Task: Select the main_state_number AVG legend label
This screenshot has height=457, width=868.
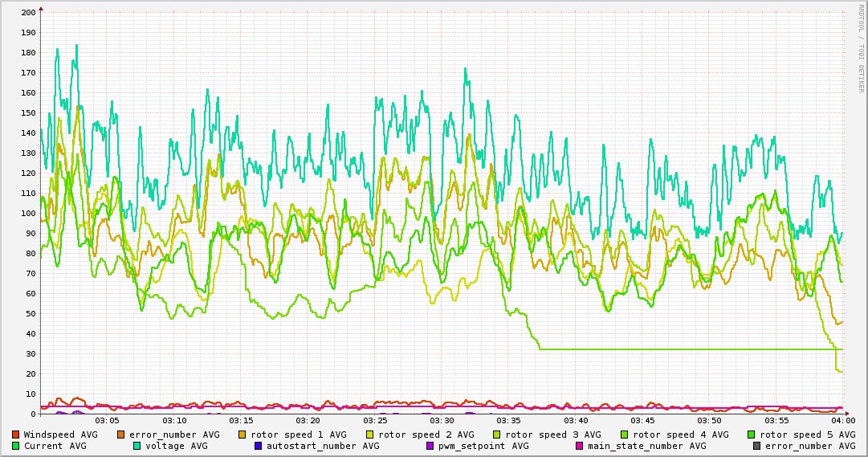Action: pos(647,447)
